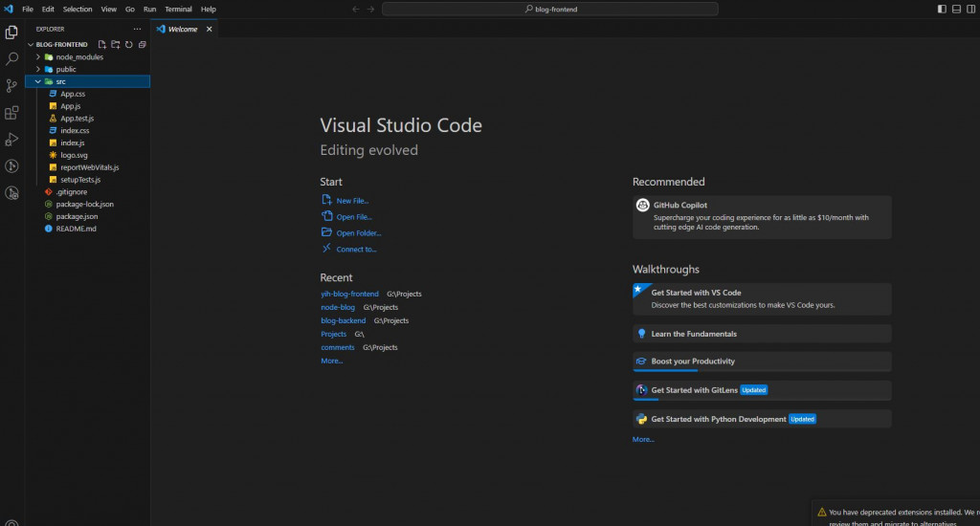
Task: Go back with navigation arrow
Action: coord(356,10)
